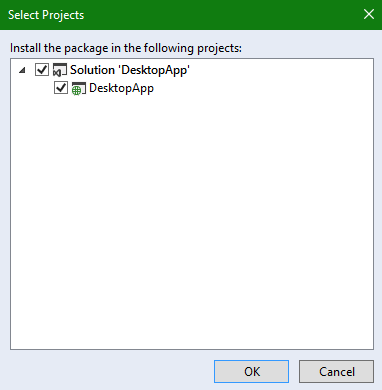
Task: Dismiss the dialog using the X icon
Action: point(369,14)
